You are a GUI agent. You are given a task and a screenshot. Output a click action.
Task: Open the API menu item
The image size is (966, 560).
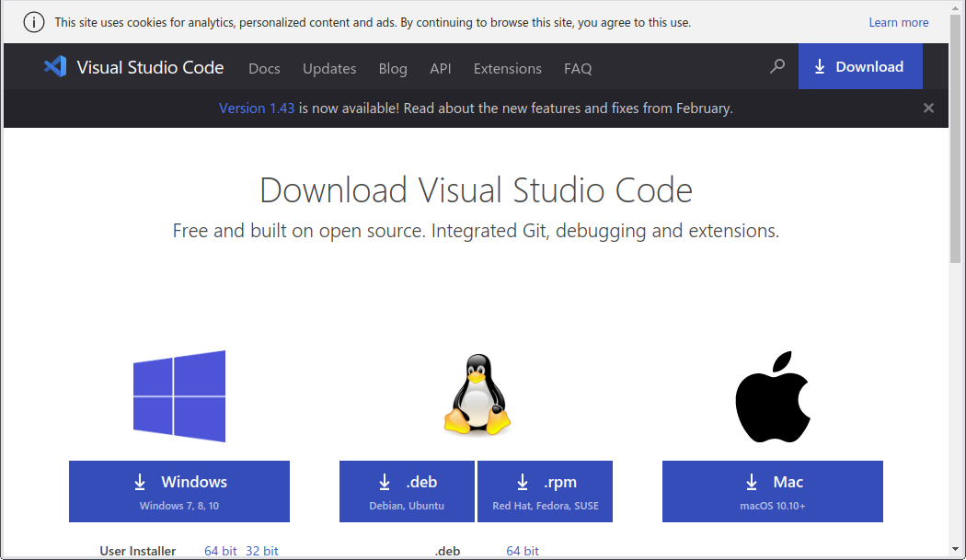[441, 68]
